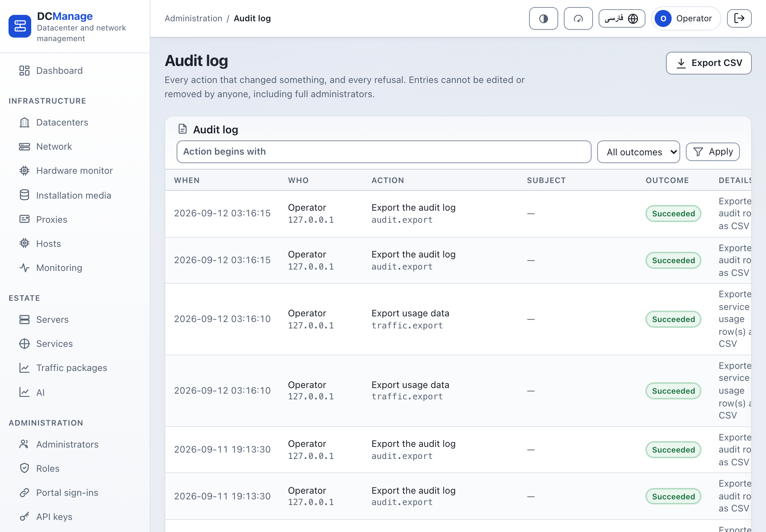The width and height of the screenshot is (766, 532).
Task: Click Succeeded badge in first audit.export row
Action: (673, 214)
